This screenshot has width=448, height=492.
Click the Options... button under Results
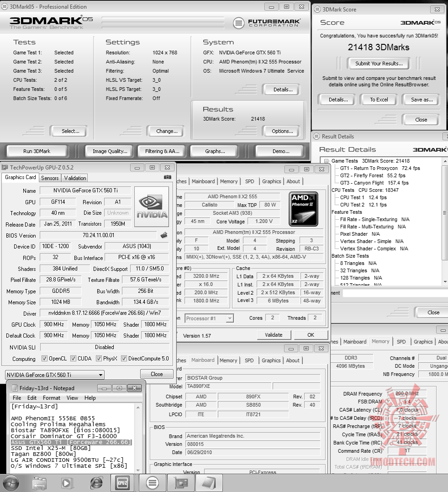coord(282,131)
